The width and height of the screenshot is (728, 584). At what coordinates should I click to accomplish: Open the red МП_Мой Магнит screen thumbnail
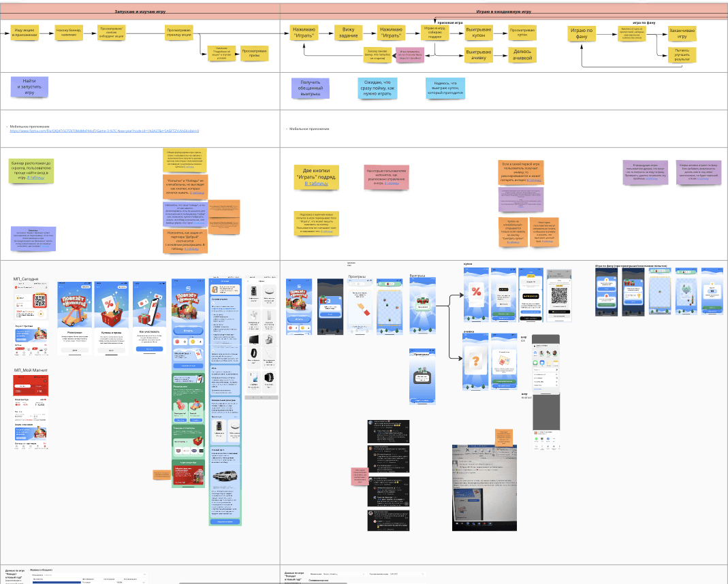[x=31, y=412]
